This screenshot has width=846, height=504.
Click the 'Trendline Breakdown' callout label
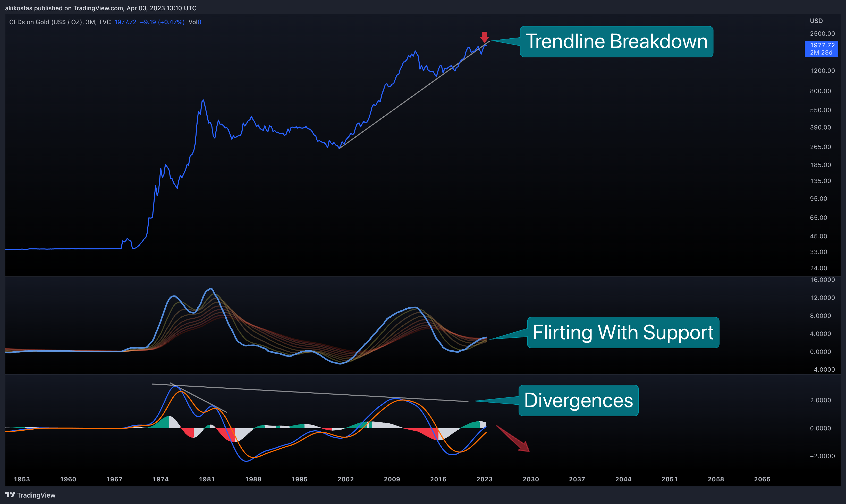(616, 41)
